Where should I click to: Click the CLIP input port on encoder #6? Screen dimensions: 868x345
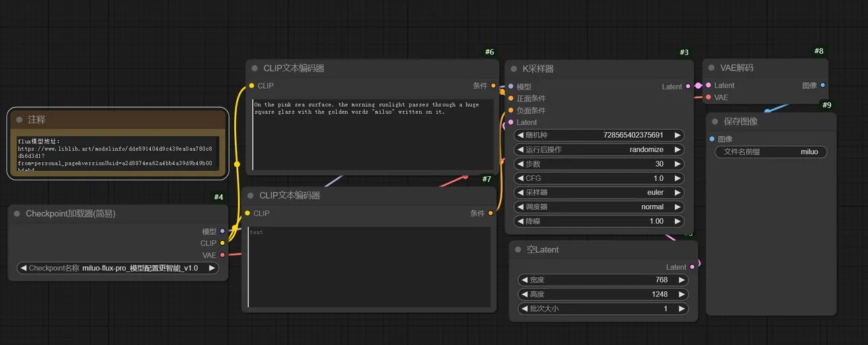251,86
